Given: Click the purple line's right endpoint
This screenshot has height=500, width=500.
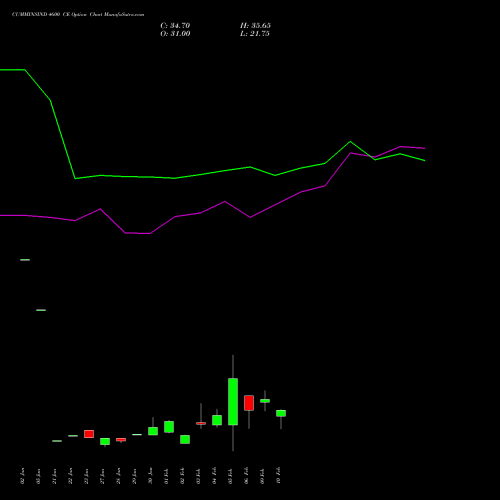Looking at the screenshot, I should click(425, 148).
